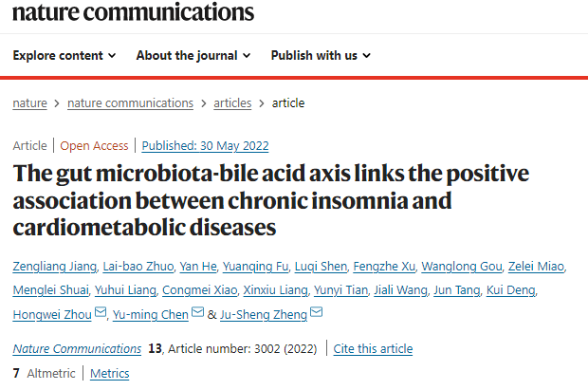Select author Lai-bao Zhuo
Image resolution: width=588 pixels, height=390 pixels.
(x=138, y=267)
